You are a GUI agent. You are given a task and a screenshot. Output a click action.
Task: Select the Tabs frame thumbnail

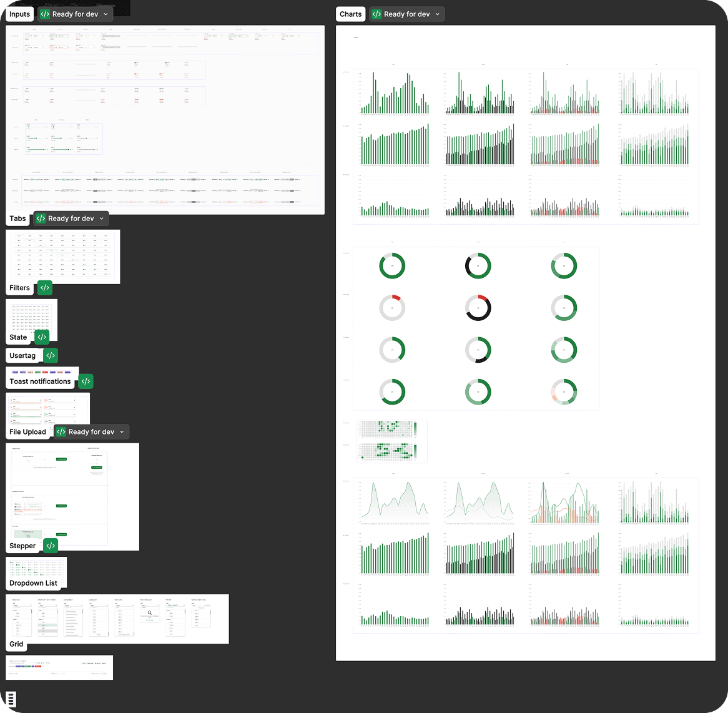click(x=62, y=257)
